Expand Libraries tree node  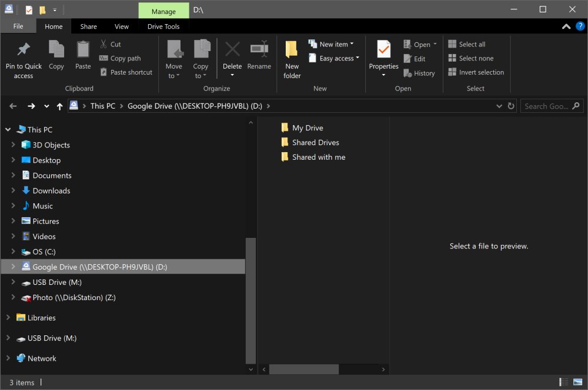pos(8,317)
